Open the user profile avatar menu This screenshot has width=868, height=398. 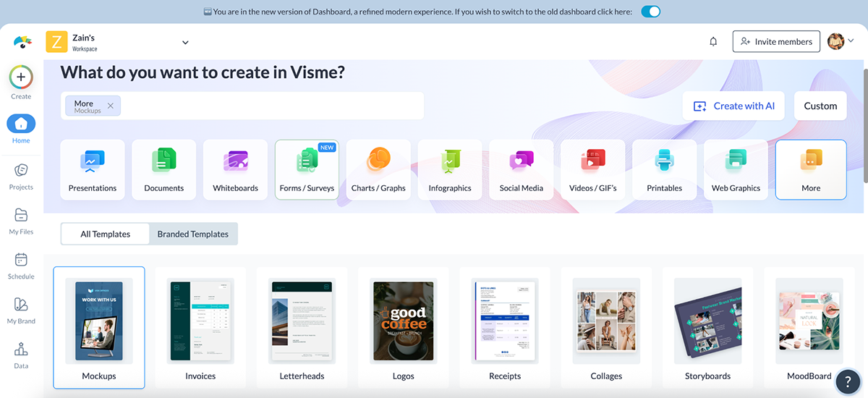[x=841, y=42]
